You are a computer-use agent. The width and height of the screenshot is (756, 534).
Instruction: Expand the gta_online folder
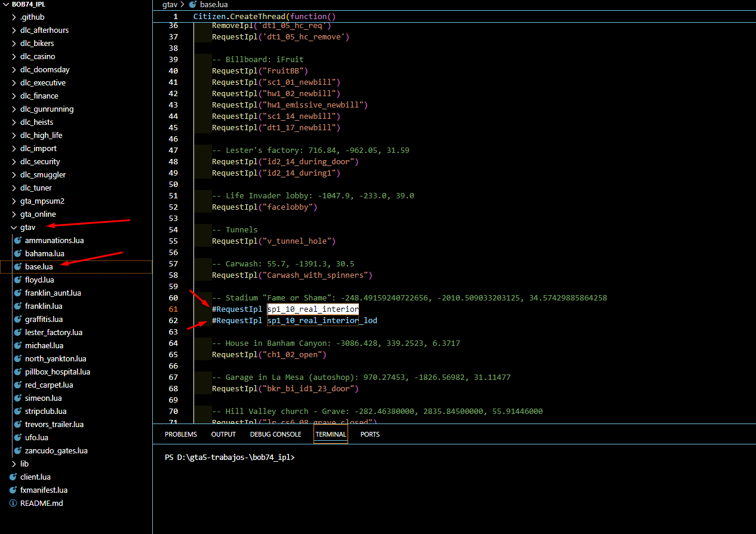point(14,214)
